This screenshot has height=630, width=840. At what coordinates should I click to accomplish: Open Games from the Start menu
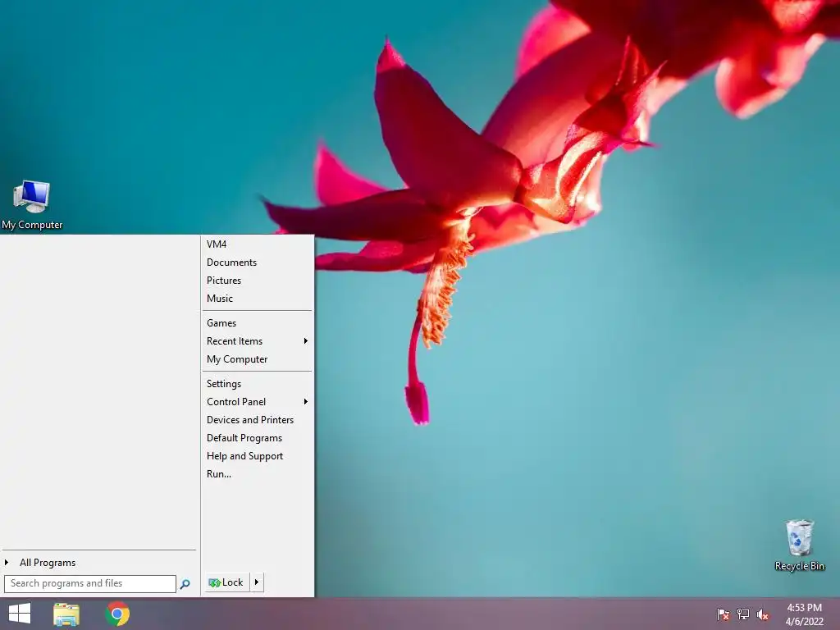257,323
